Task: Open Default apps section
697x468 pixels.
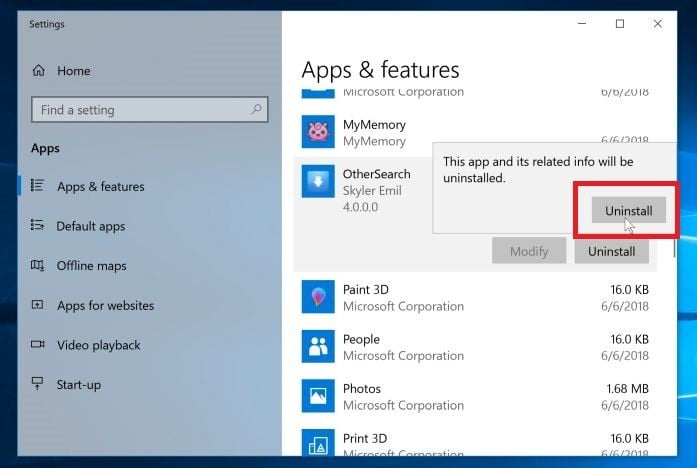Action: coord(90,226)
